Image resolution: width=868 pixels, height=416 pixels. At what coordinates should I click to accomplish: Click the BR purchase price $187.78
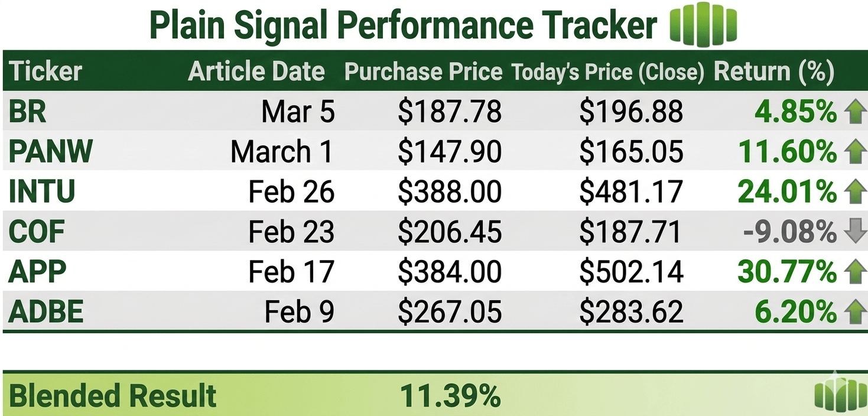[x=450, y=112]
